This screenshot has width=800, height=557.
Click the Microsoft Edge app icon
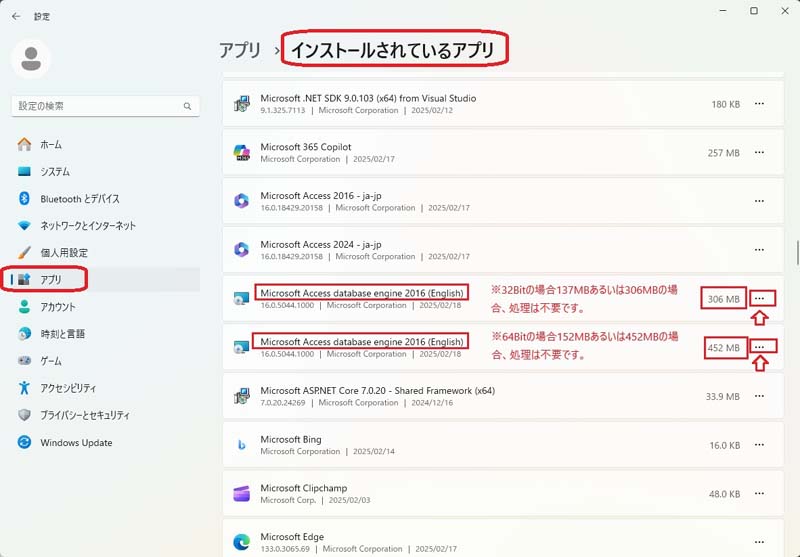coord(241,542)
